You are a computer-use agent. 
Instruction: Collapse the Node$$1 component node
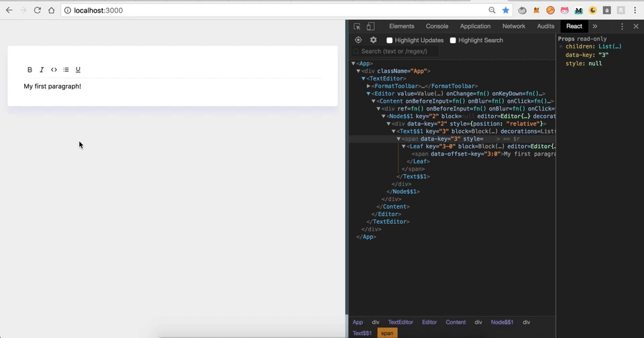click(383, 116)
